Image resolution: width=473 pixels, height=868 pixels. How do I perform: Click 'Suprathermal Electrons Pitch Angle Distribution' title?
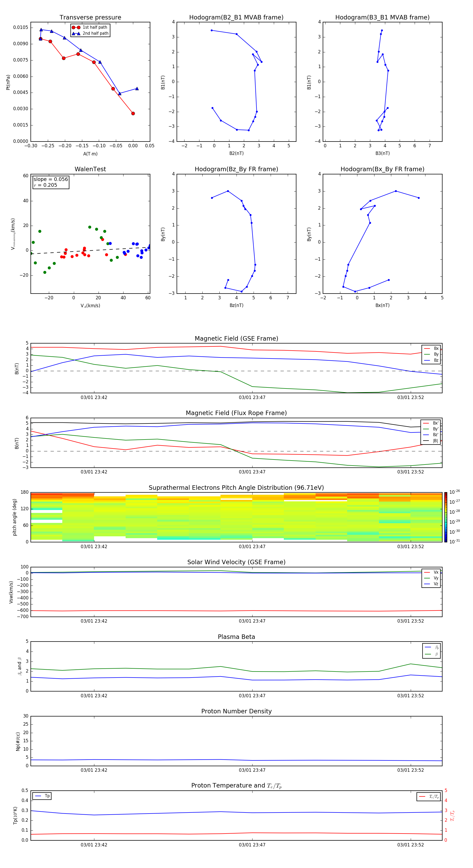click(236, 488)
